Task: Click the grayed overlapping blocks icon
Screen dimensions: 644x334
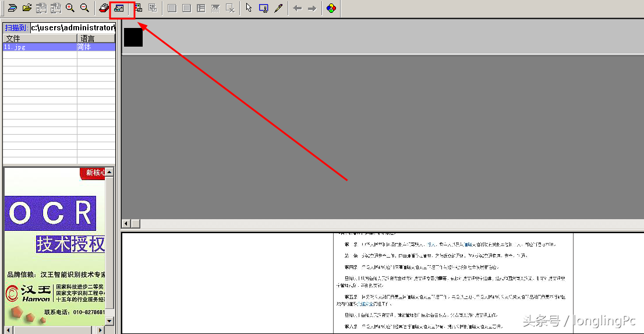Action: pyautogui.click(x=153, y=8)
